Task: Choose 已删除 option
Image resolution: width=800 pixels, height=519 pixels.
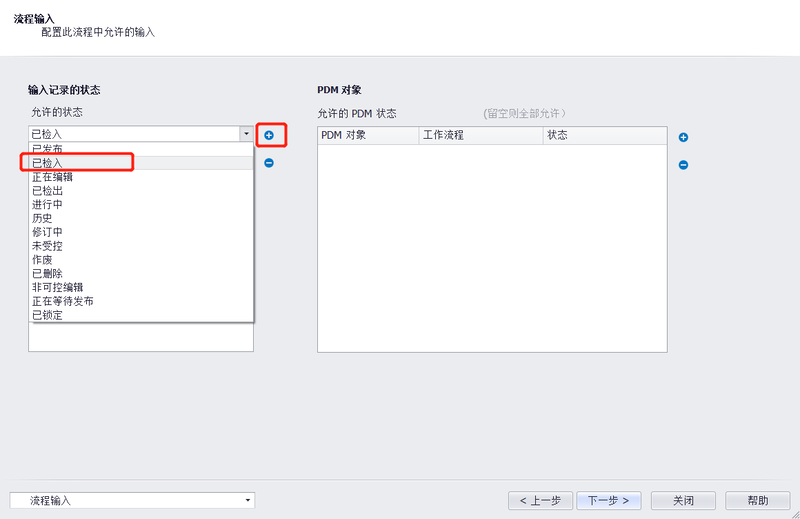Action: point(141,273)
